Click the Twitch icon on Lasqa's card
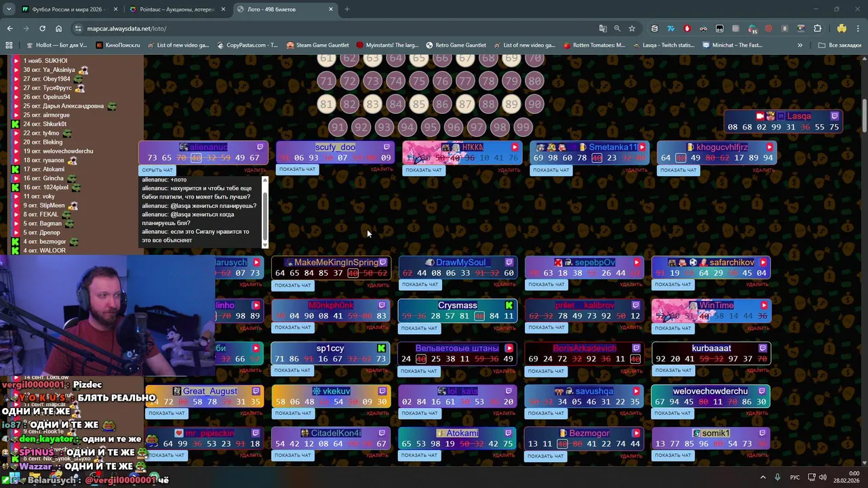This screenshot has width=868, height=488. point(834,116)
